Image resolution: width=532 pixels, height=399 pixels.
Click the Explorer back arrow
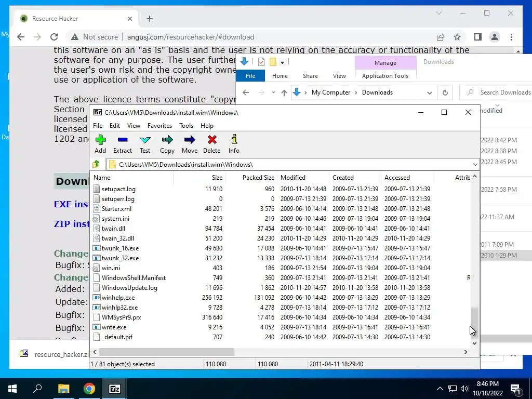246,92
